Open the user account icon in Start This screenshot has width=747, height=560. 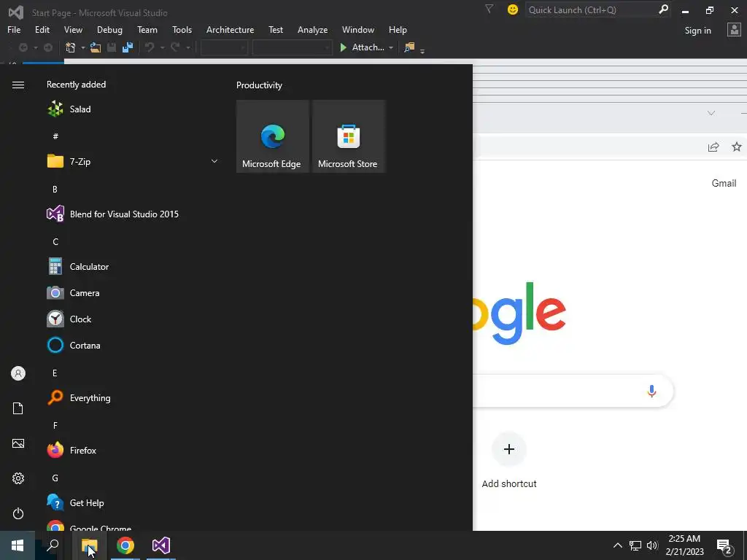[18, 373]
